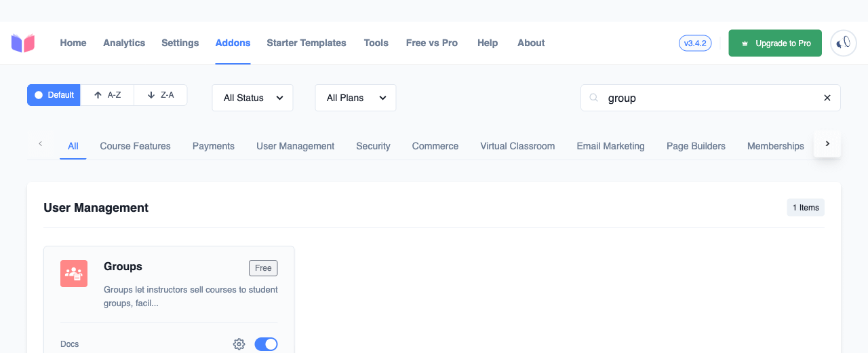Switch to Page Builders tab
This screenshot has height=353, width=868.
[696, 146]
